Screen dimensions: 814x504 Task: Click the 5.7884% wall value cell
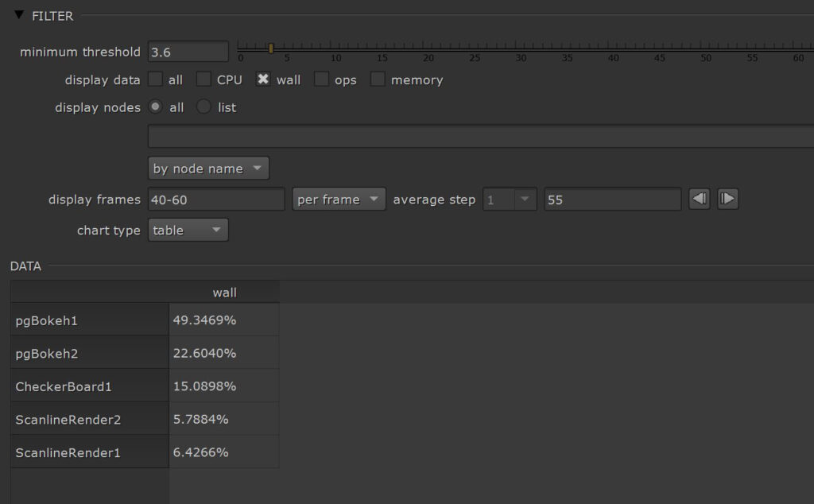coord(224,420)
